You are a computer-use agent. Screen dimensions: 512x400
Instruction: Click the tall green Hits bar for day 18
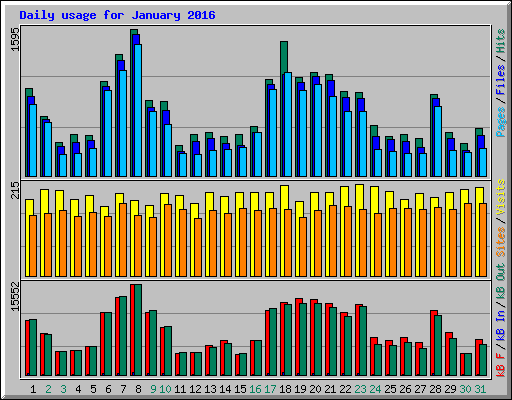pyautogui.click(x=284, y=57)
